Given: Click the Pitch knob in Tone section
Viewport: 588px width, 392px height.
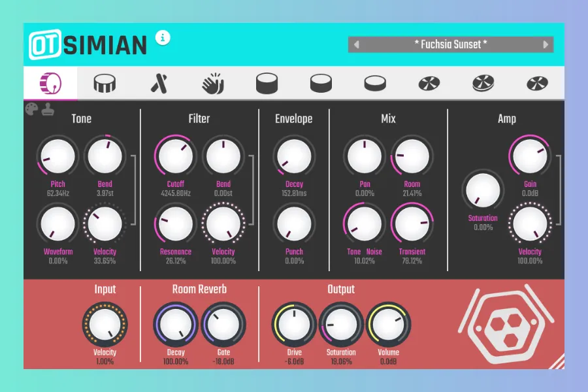Looking at the screenshot, I should 57,157.
